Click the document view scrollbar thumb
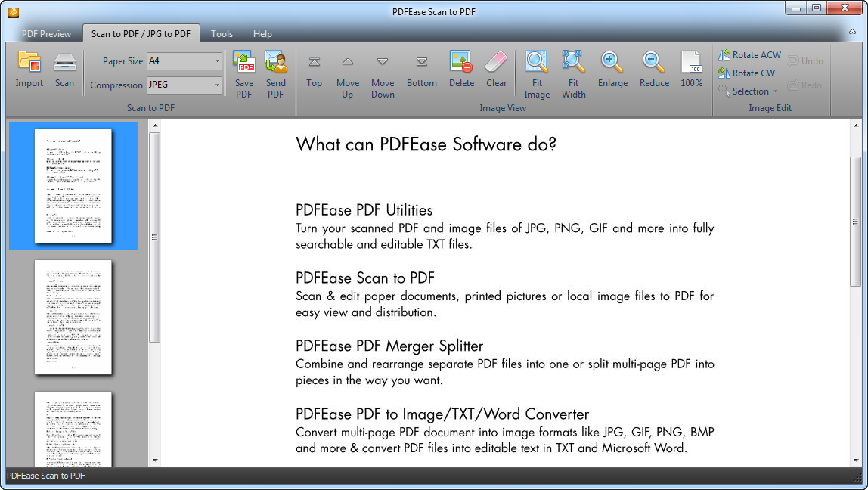The height and width of the screenshot is (490, 868). pyautogui.click(x=856, y=222)
